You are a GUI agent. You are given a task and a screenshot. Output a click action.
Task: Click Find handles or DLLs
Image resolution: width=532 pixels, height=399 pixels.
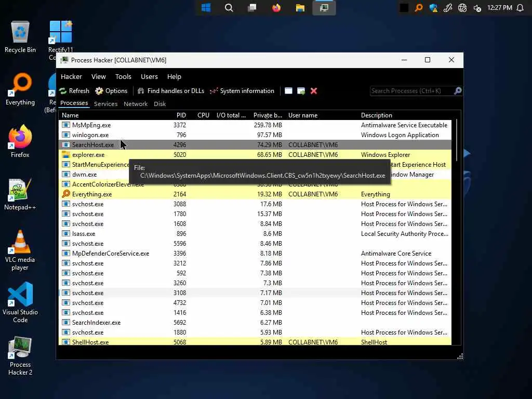171,91
